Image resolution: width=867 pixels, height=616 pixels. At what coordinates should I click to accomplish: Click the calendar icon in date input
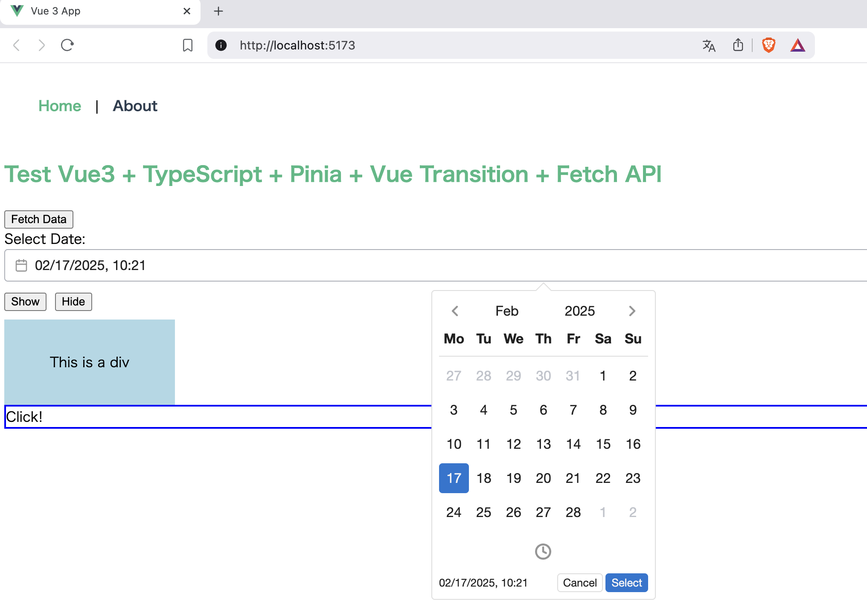21,265
